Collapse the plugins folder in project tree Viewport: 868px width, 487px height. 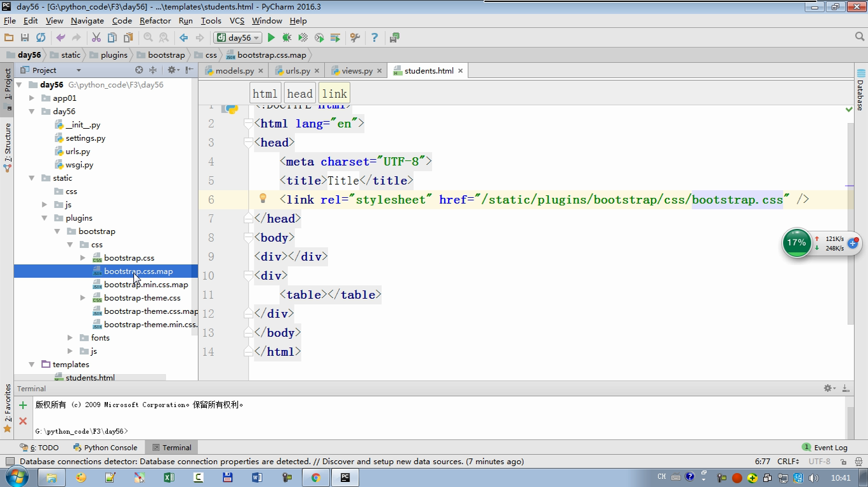(x=44, y=218)
